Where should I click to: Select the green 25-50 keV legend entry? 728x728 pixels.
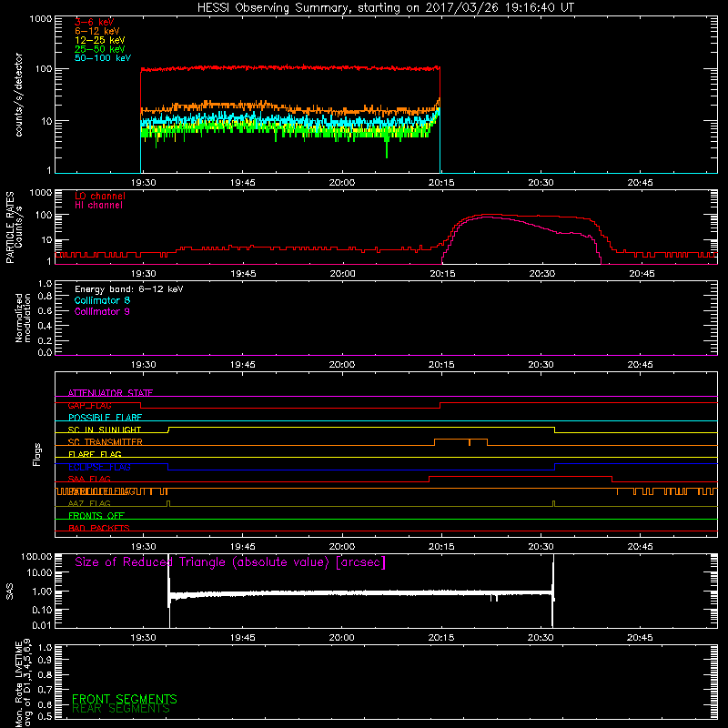click(99, 49)
